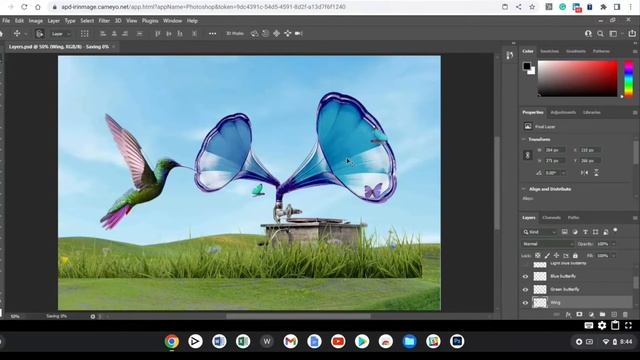The height and width of the screenshot is (360, 640).
Task: Collapse the Align and Distribute section
Action: click(524, 189)
